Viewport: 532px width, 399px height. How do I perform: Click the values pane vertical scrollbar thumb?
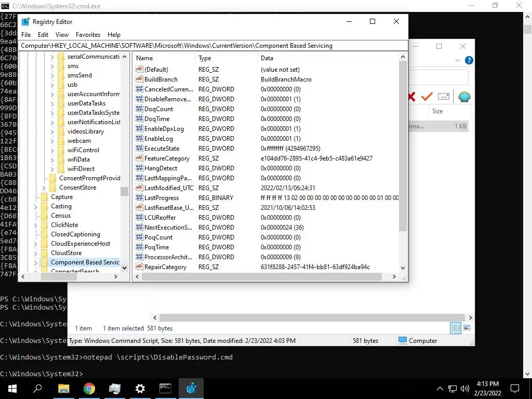point(403,146)
